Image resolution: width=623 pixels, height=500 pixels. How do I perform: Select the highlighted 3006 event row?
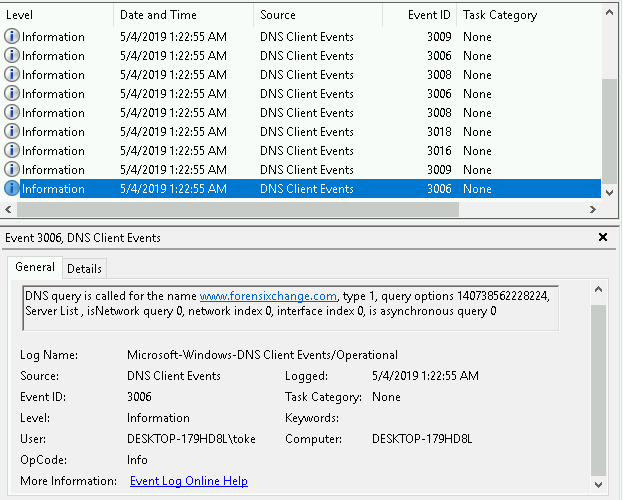pyautogui.click(x=302, y=189)
